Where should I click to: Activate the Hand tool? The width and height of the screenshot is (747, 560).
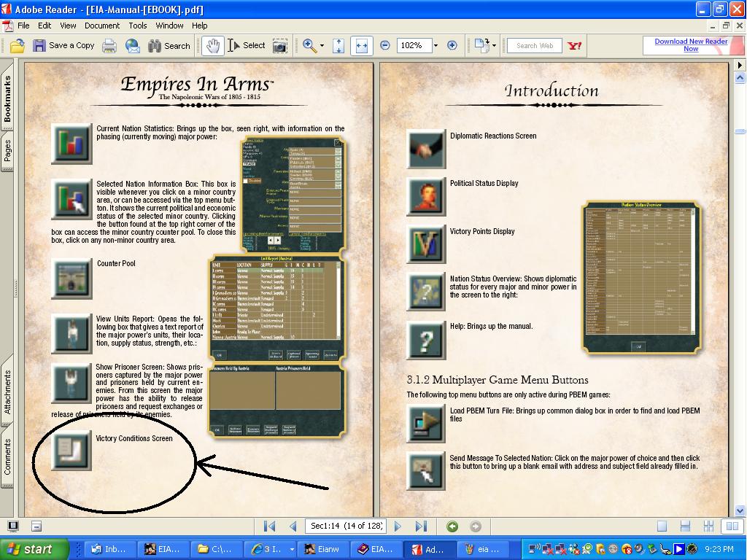pos(212,46)
